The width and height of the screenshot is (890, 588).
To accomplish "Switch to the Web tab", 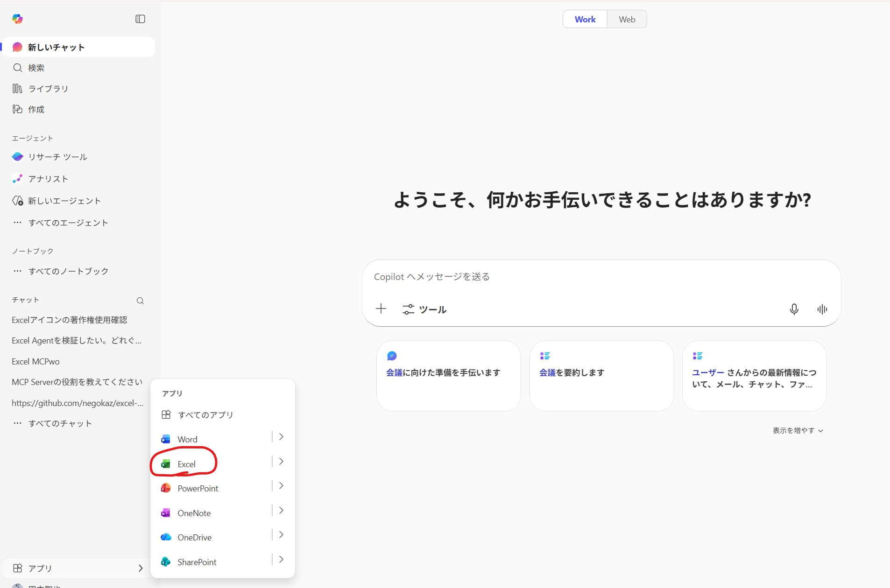I will 627,19.
